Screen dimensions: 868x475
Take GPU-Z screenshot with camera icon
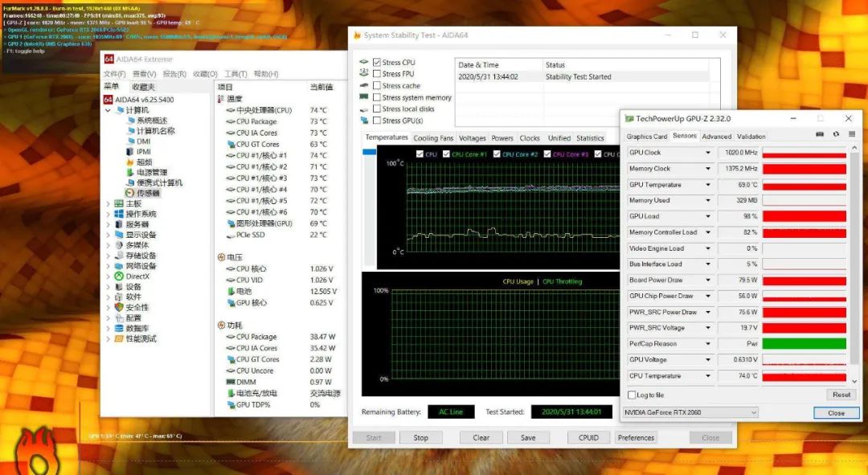click(x=820, y=134)
